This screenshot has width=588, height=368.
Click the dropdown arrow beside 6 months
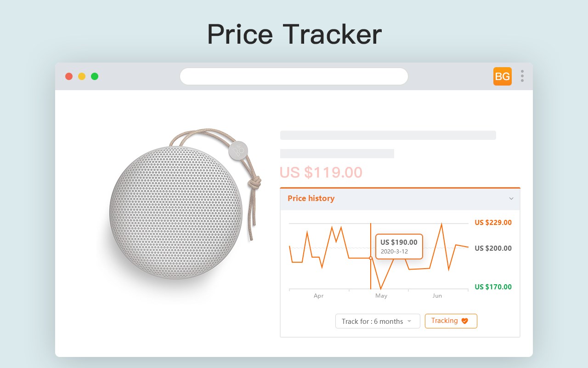(x=409, y=321)
